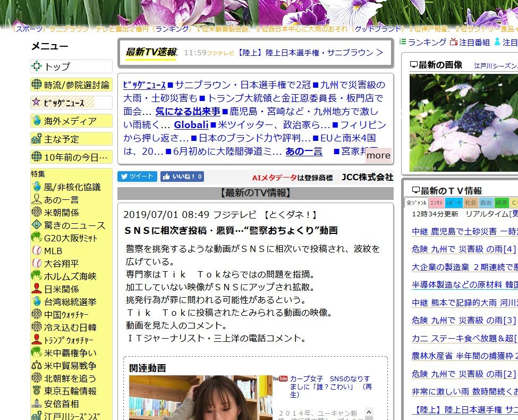Open 非常に激しい雨 数時間続く headline

[465, 392]
